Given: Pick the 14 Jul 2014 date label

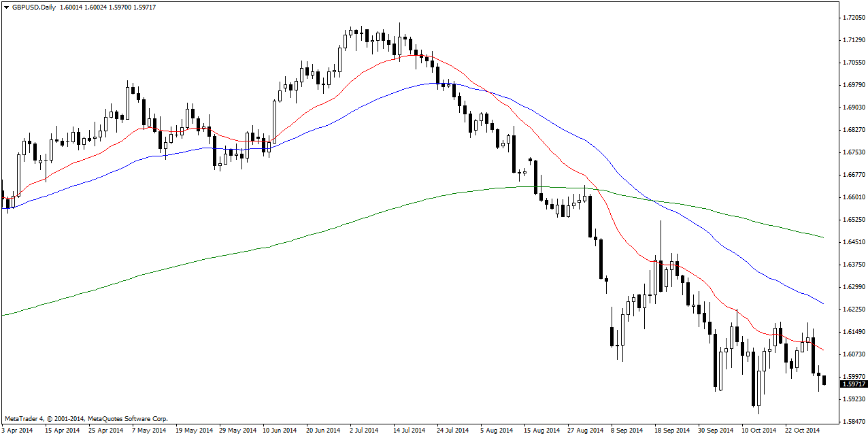Looking at the screenshot, I should coord(408,431).
